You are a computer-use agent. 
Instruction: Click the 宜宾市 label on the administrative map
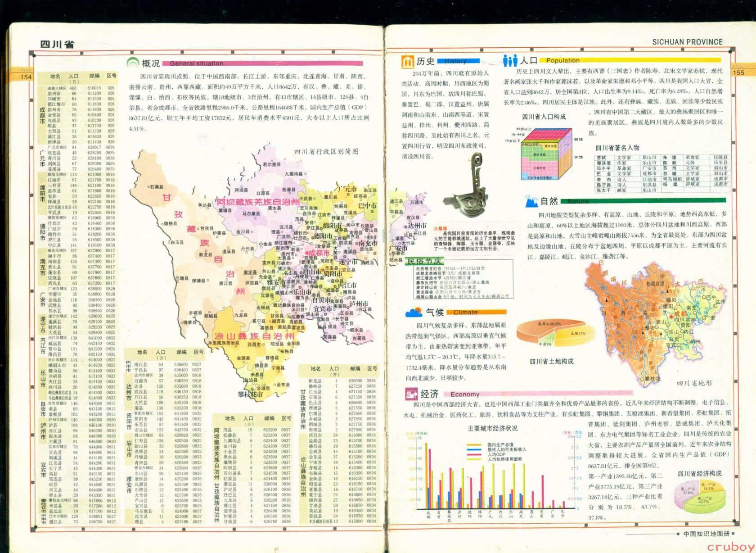tap(323, 308)
